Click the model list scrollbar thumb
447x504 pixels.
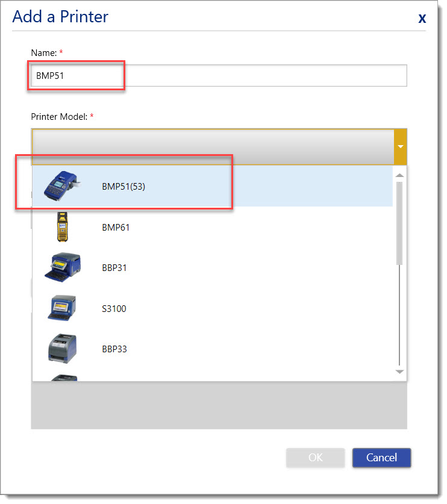coord(399,223)
